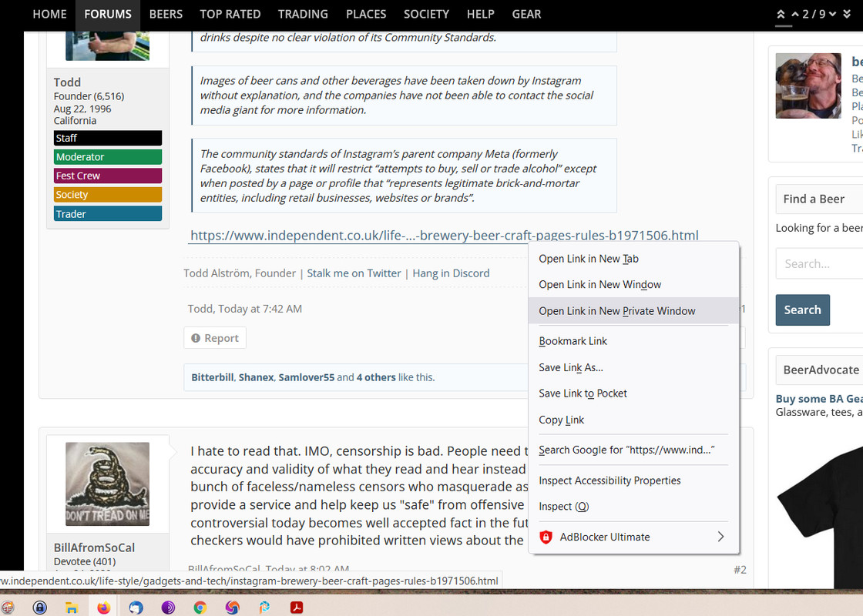Open the PhotoScape taskbar icon
The width and height of the screenshot is (863, 616).
pyautogui.click(x=265, y=608)
